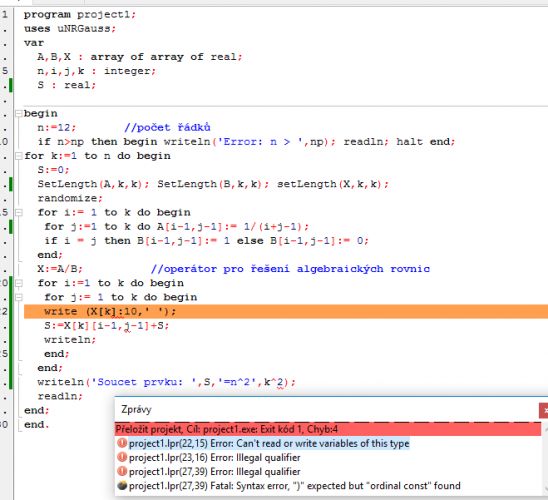Collapse the 'for i:= 1 to k' fold marker

pyautogui.click(x=19, y=212)
